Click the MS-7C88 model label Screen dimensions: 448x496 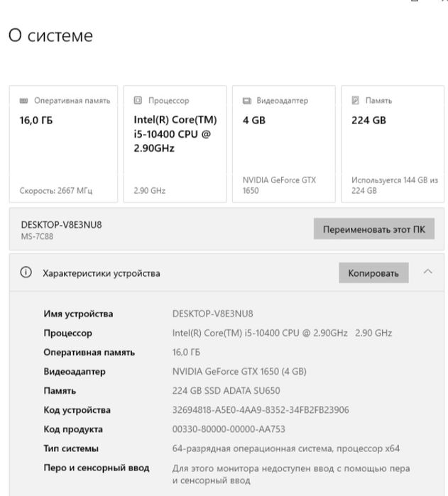(37, 237)
